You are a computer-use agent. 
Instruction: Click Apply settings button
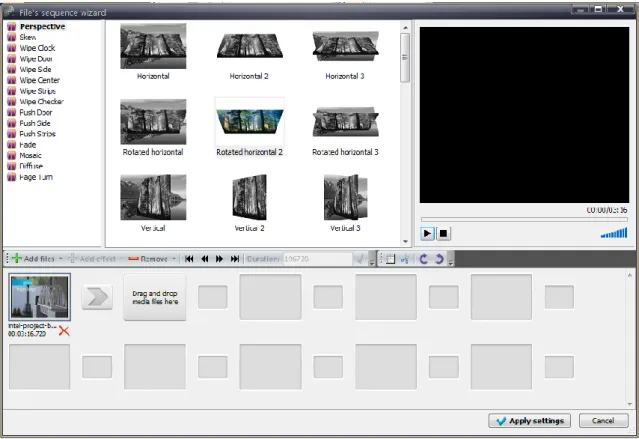[529, 421]
